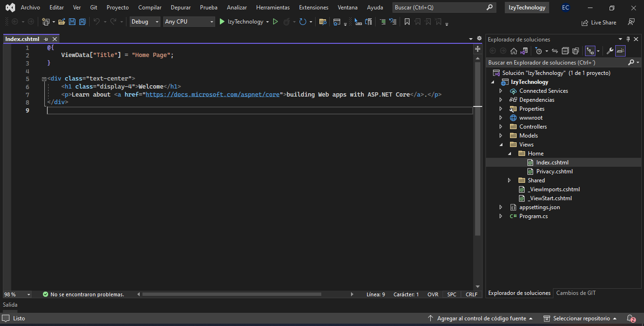Click Sync with Active Document arrows icon

click(555, 51)
